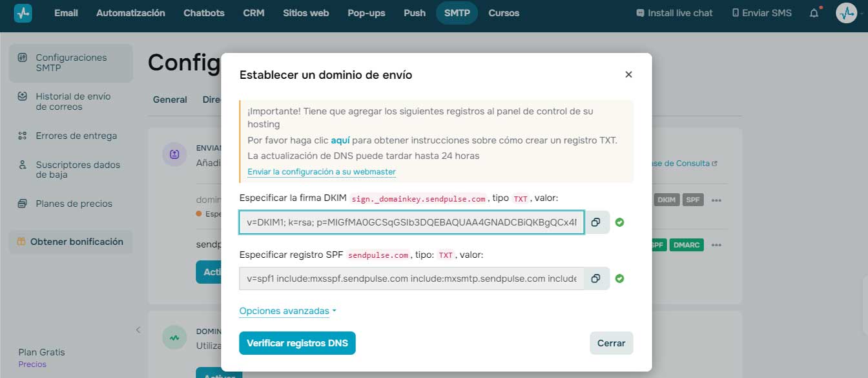This screenshot has height=378, width=868.
Task: Open the user account avatar menu
Action: click(x=846, y=13)
